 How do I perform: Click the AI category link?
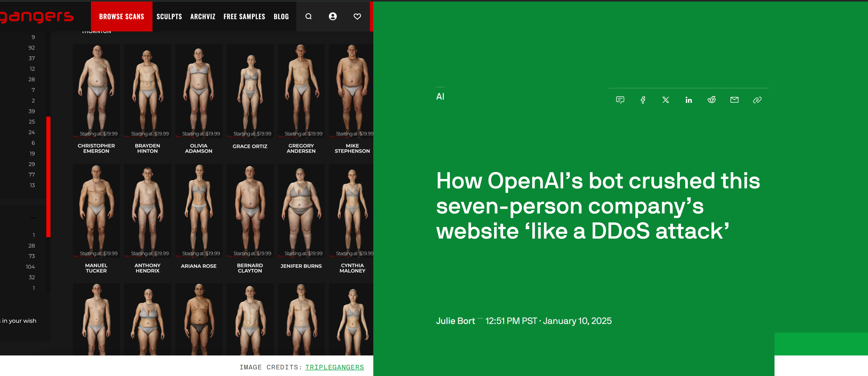440,97
